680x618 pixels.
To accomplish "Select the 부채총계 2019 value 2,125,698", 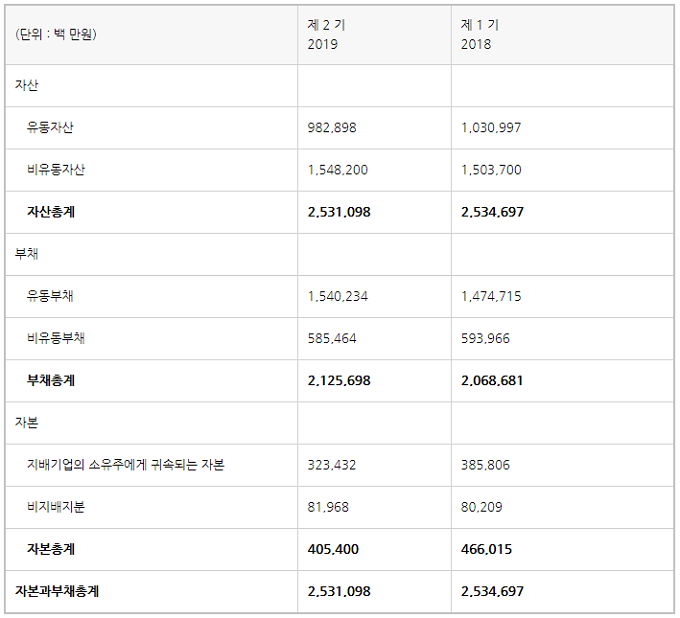I will tap(339, 380).
